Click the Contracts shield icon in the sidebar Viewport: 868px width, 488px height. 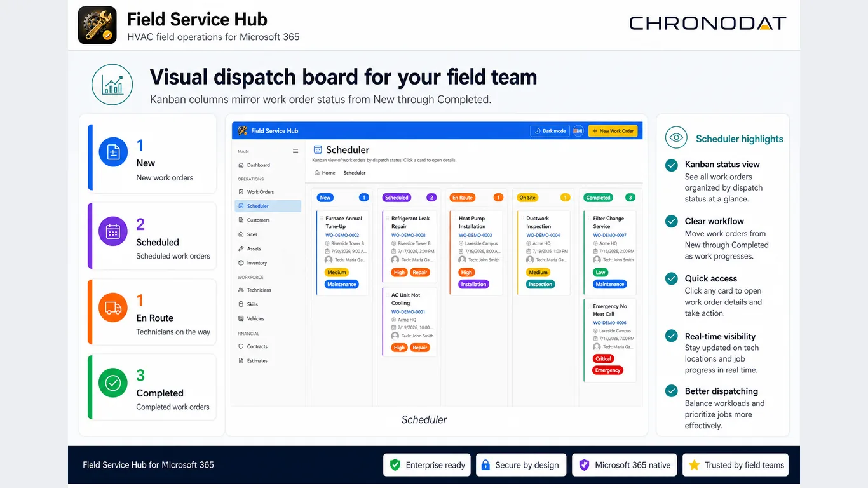point(241,346)
